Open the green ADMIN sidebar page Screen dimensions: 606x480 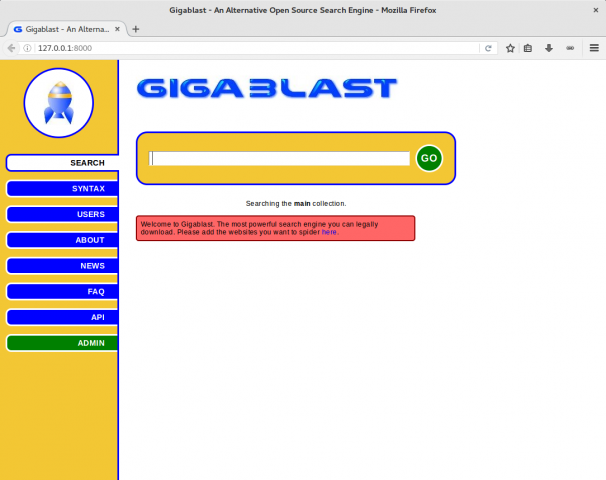pos(63,343)
